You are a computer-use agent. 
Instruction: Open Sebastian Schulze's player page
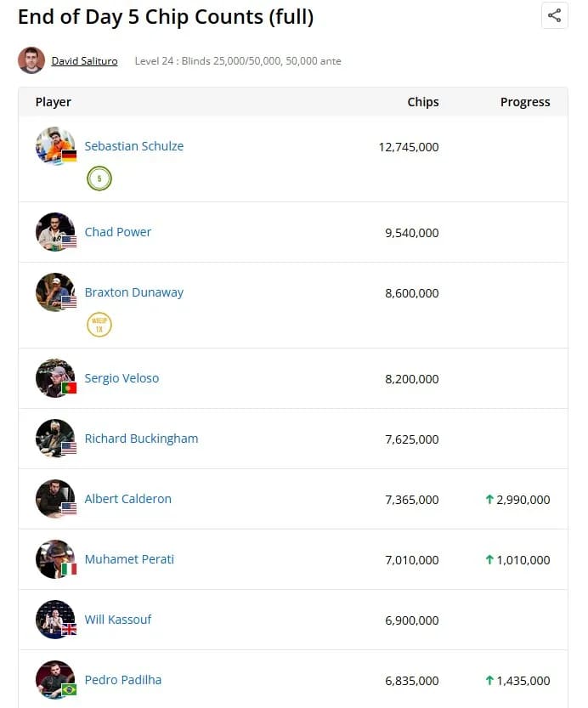tap(134, 146)
